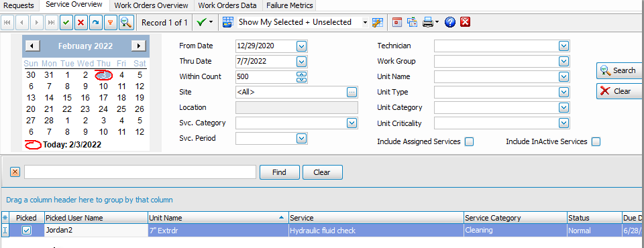This screenshot has height=248, width=644.
Task: Open the Failure Metrics tab
Action: point(290,6)
